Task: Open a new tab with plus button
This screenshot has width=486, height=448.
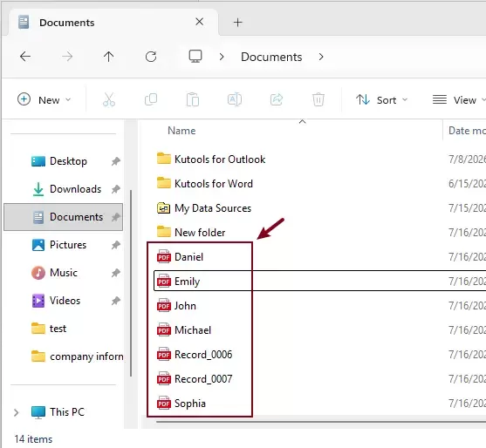Action: tap(237, 23)
